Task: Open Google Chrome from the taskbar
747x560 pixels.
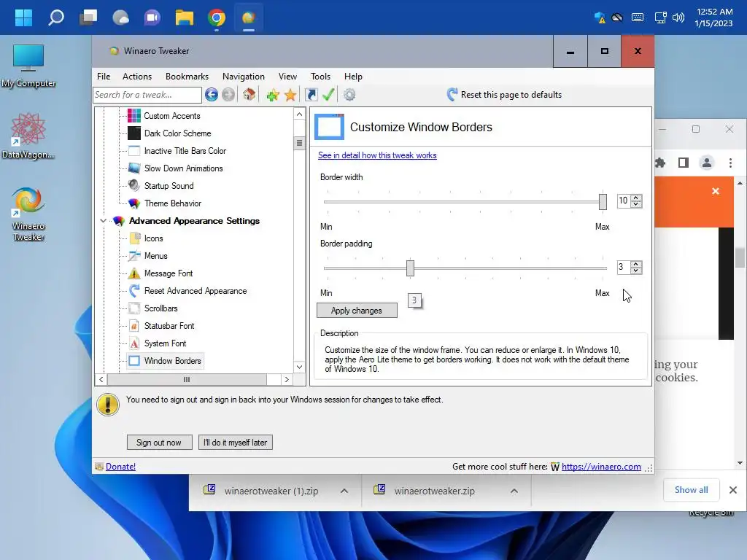Action: tap(216, 18)
